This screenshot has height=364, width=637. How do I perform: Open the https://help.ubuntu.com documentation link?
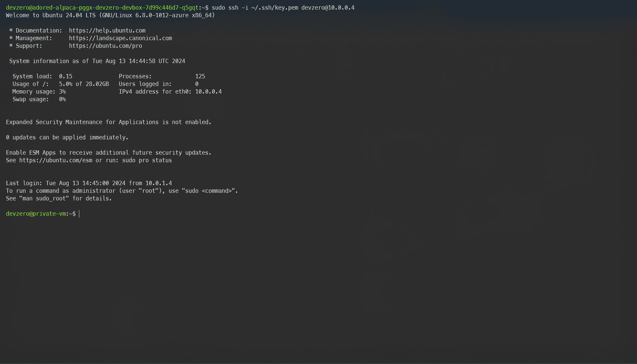coord(107,30)
